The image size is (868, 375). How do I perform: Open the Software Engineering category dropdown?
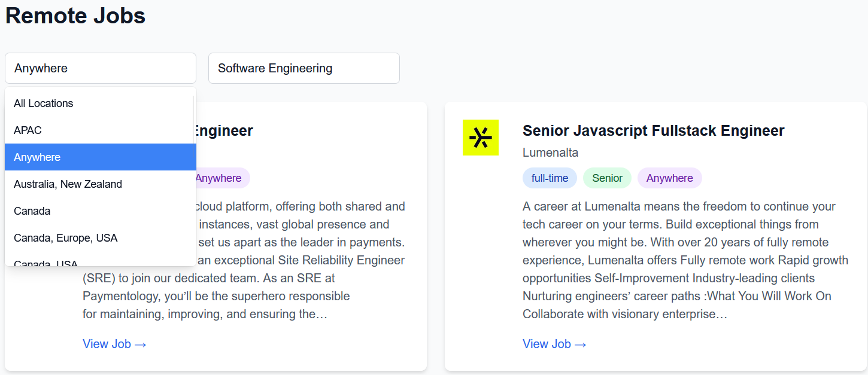(x=304, y=68)
